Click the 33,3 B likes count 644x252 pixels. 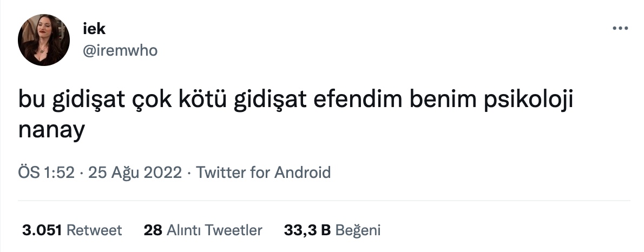click(x=307, y=230)
